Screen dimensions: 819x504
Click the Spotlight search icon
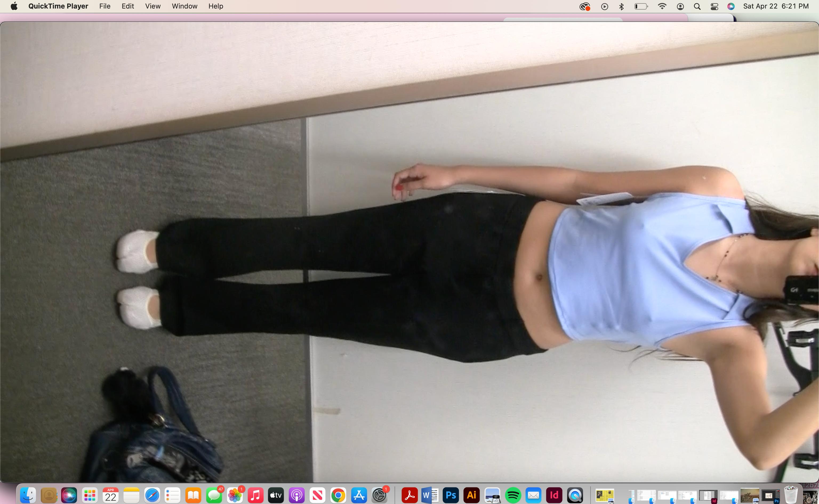click(697, 6)
